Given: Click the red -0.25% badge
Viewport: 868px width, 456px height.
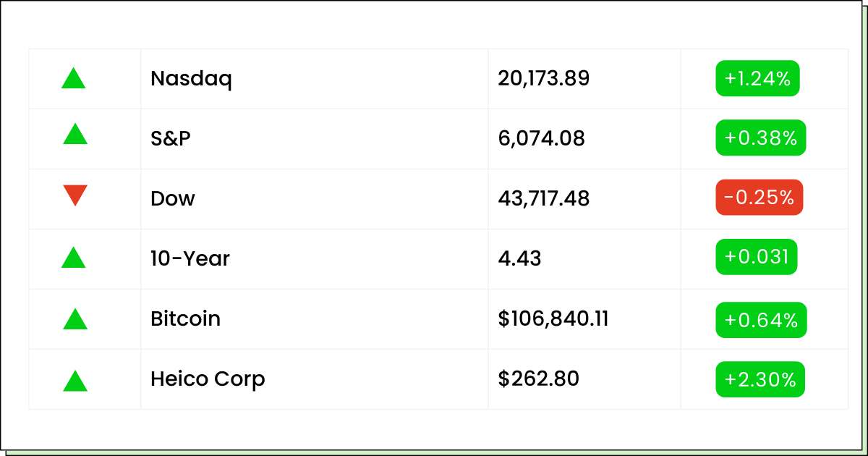Looking at the screenshot, I should coord(759,198).
